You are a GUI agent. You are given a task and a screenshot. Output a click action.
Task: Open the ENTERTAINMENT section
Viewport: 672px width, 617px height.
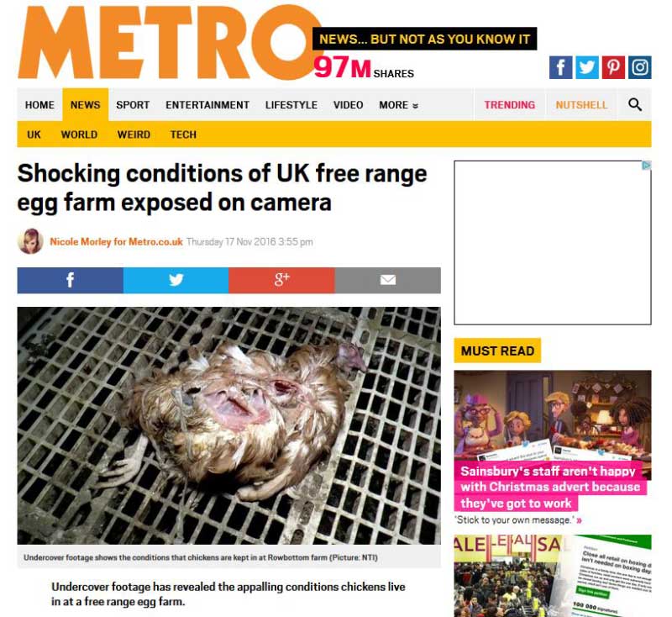[x=207, y=105]
